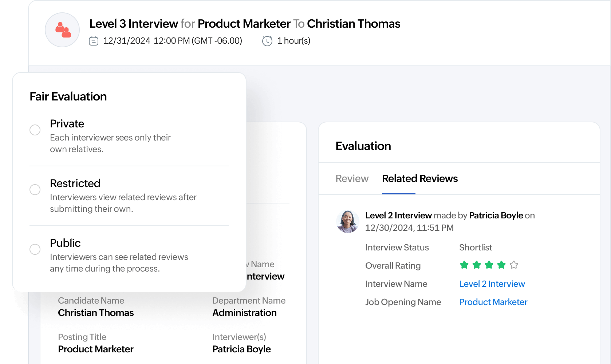
Task: Click Christian Thomas candidate name
Action: pyautogui.click(x=96, y=312)
